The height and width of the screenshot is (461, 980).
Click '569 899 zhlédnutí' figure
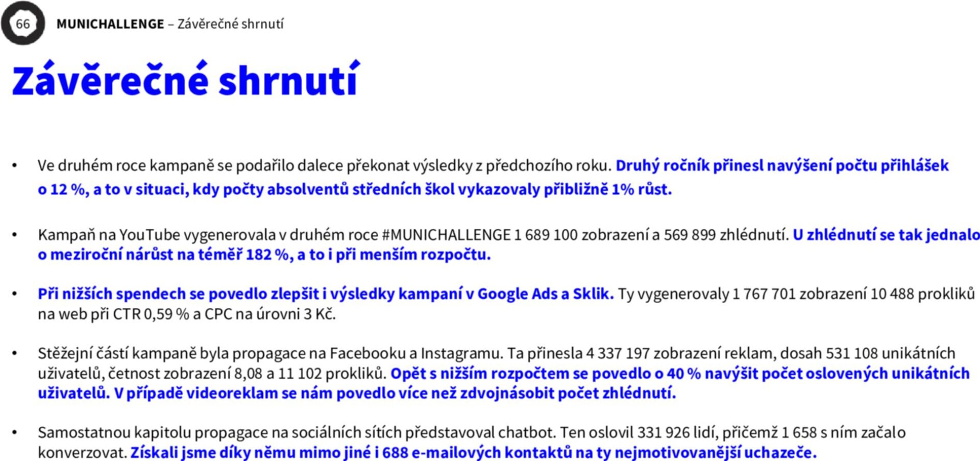(727, 235)
